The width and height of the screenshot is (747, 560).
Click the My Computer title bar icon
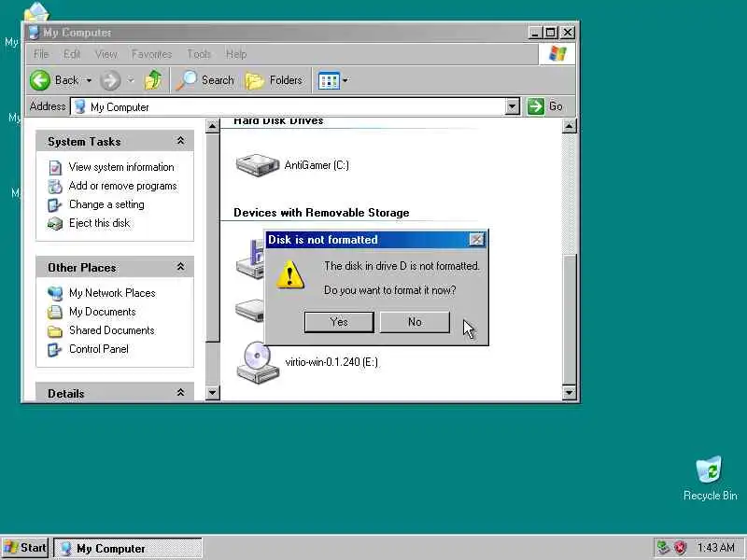[x=34, y=33]
